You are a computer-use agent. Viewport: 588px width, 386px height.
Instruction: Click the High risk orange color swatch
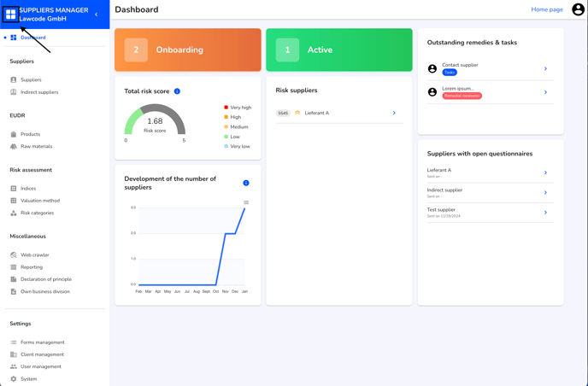tap(226, 117)
